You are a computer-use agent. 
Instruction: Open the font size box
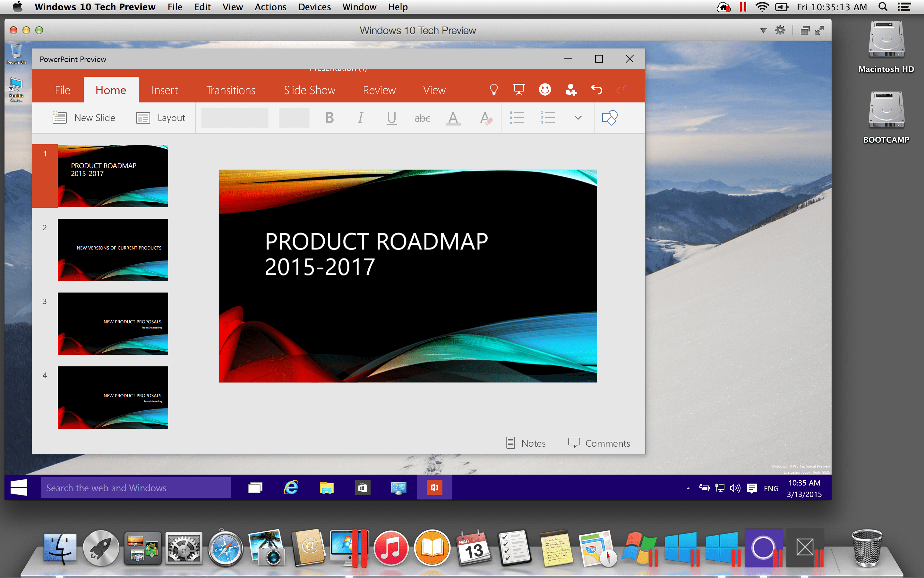coord(294,118)
